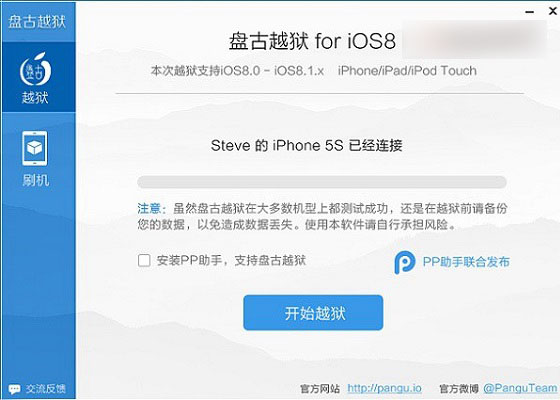Image resolution: width=560 pixels, height=400 pixels.
Task: Select the Pangu 越狱 jailbreak icon in sidebar
Action: click(x=35, y=69)
